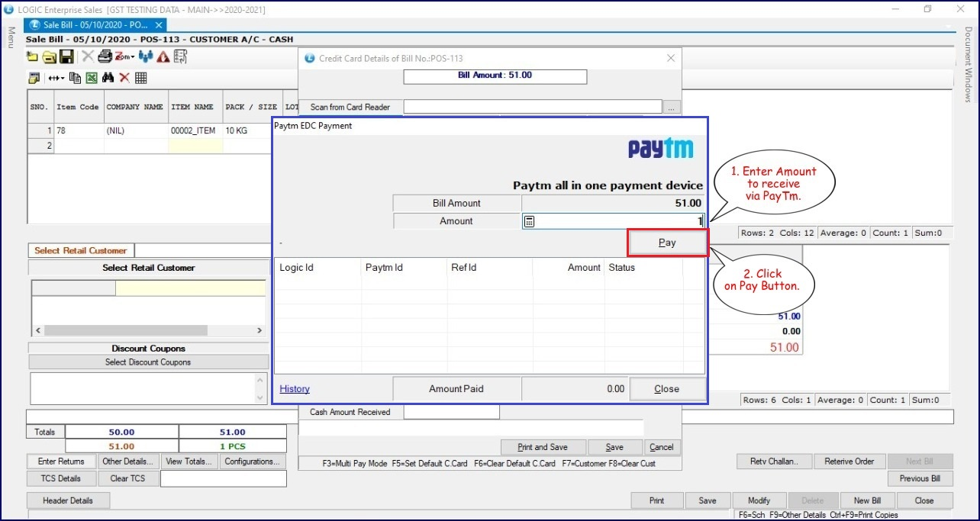Click the new bill folder icon
The image size is (980, 521).
coord(32,57)
